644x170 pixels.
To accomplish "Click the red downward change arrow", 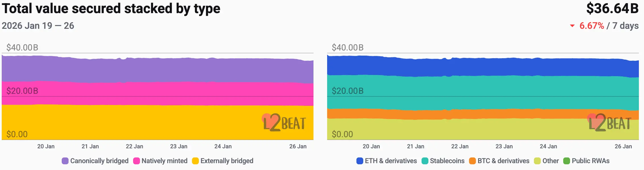I will (572, 26).
